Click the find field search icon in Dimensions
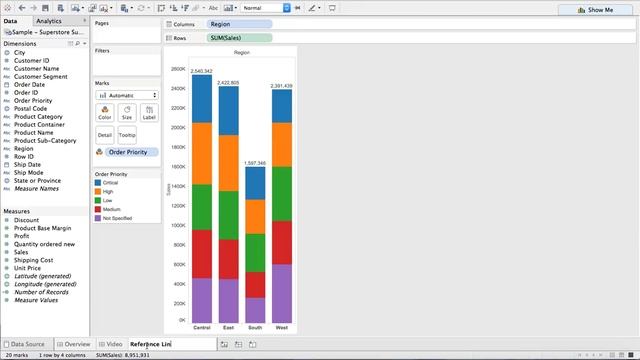Viewport: 640px width, 360px height. pos(78,43)
